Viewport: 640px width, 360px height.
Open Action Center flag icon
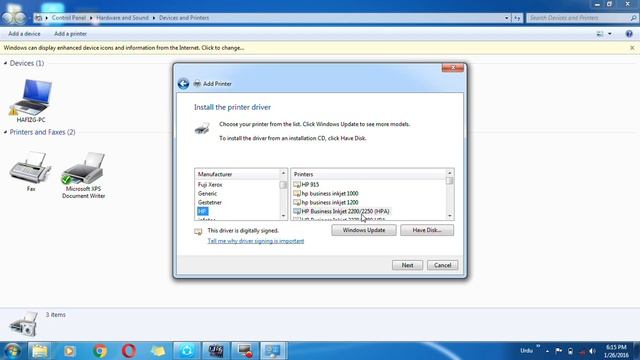pyautogui.click(x=558, y=351)
